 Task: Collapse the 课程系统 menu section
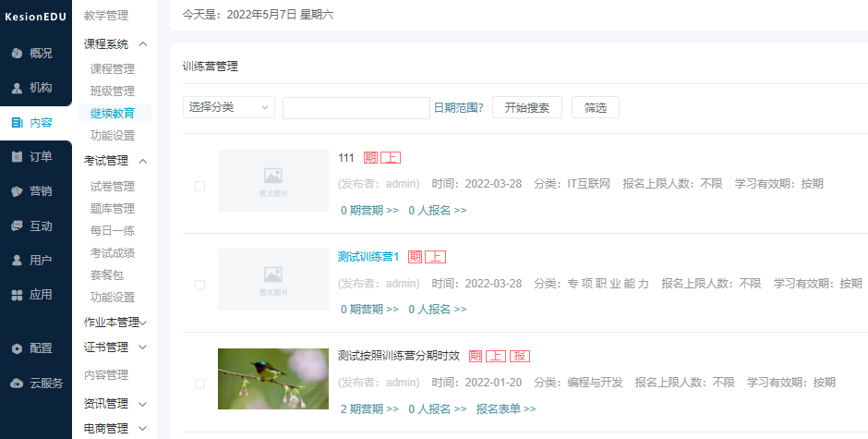pyautogui.click(x=143, y=43)
